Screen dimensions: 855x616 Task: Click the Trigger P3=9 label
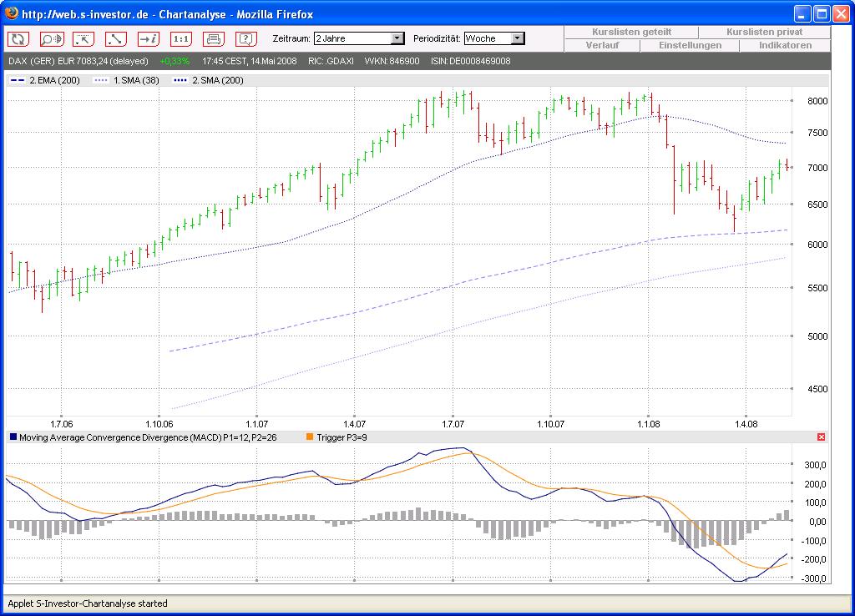pos(341,437)
